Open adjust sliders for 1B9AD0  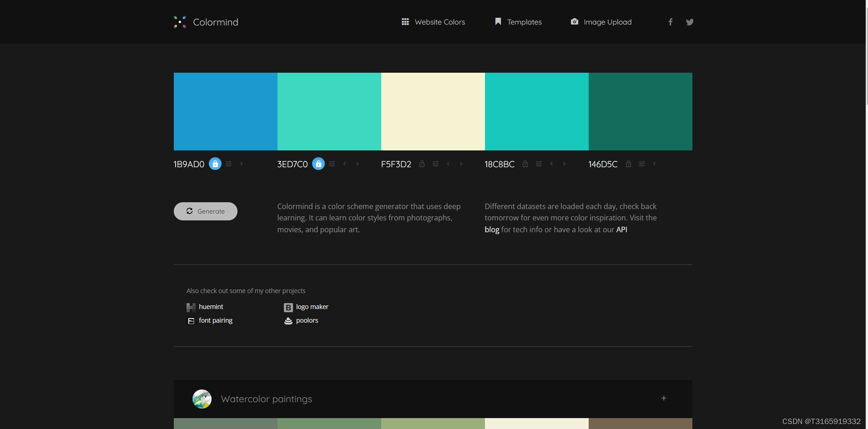[x=229, y=164]
